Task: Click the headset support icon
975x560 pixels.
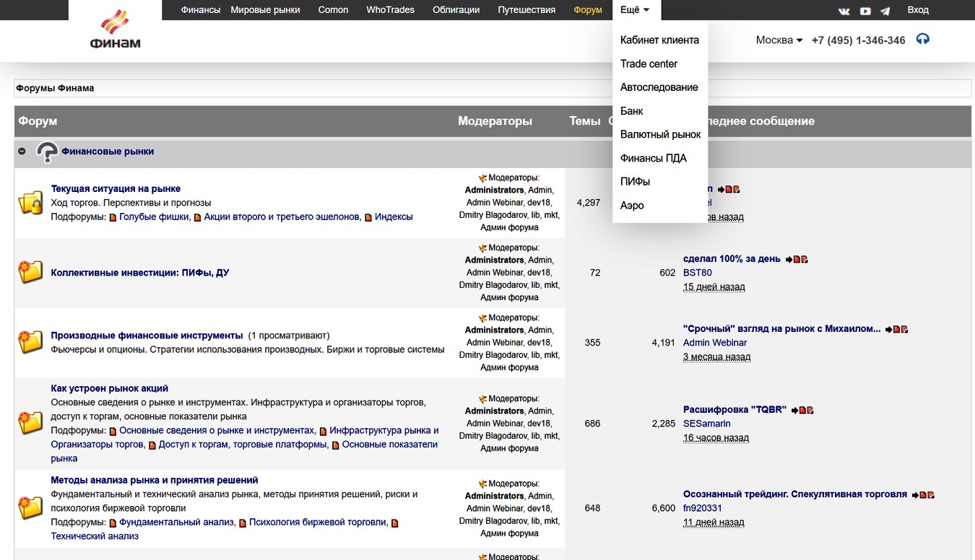Action: point(922,39)
